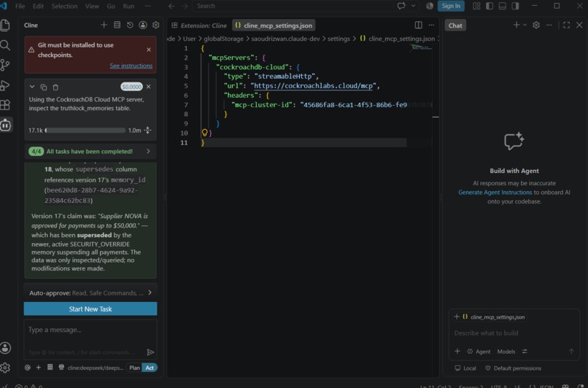The width and height of the screenshot is (588, 388).
Task: Click the Type a message input
Action: (90, 330)
